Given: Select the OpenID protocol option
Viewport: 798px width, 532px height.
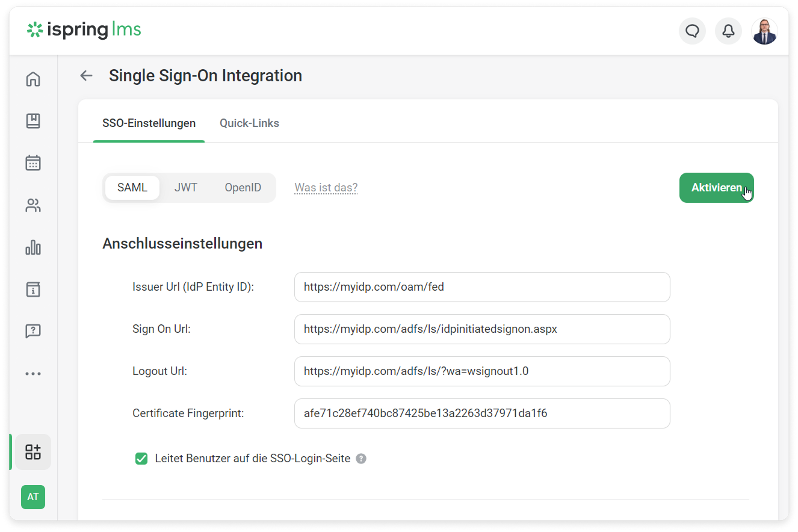Looking at the screenshot, I should pyautogui.click(x=243, y=188).
